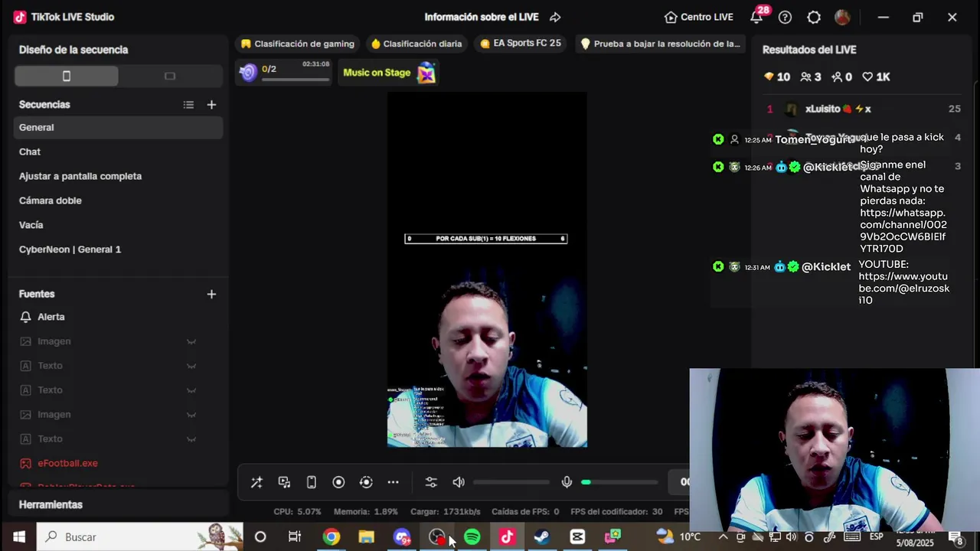Open the magic wand effects tool
The width and height of the screenshot is (980, 551).
[256, 482]
